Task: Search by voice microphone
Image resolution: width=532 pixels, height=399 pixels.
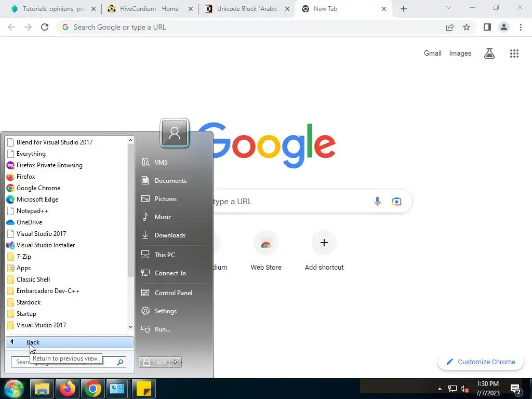Action: point(377,201)
